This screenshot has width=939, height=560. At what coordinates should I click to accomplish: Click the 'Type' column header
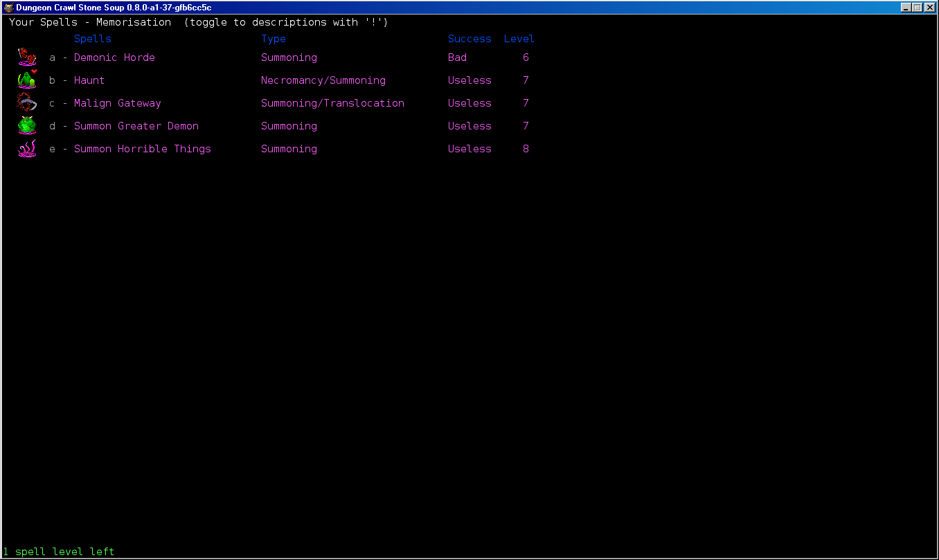pyautogui.click(x=274, y=39)
